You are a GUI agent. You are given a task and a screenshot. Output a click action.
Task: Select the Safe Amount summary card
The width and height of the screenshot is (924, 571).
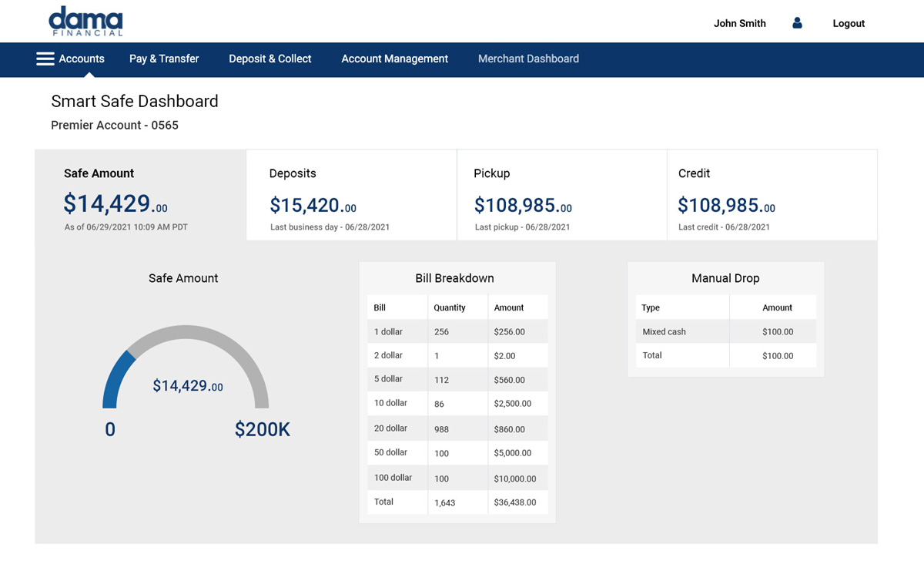[140, 196]
